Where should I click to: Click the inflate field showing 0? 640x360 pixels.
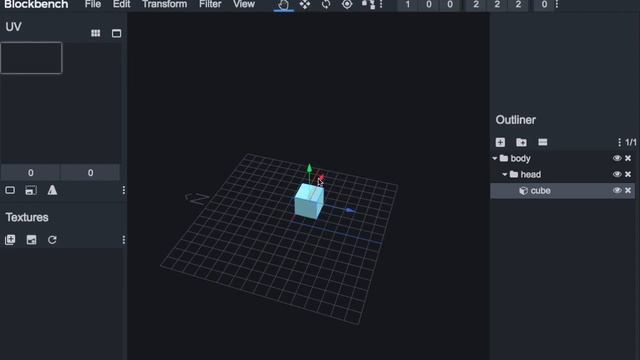pos(544,5)
